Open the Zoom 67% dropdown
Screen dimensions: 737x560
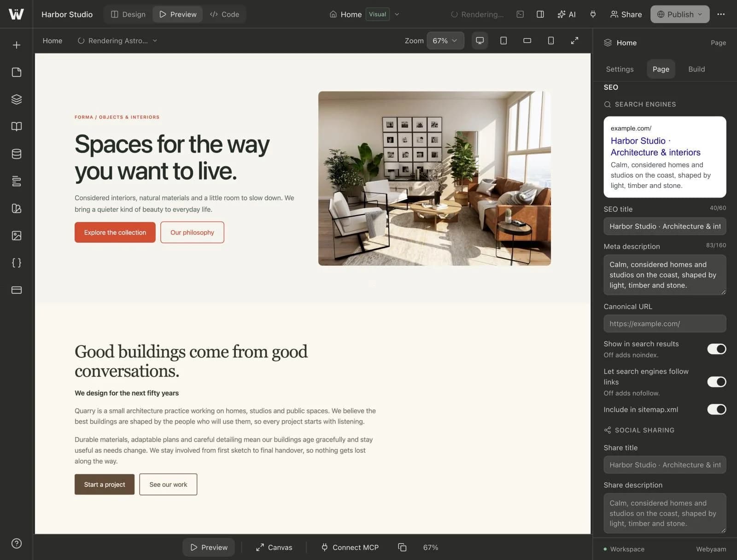click(x=445, y=41)
